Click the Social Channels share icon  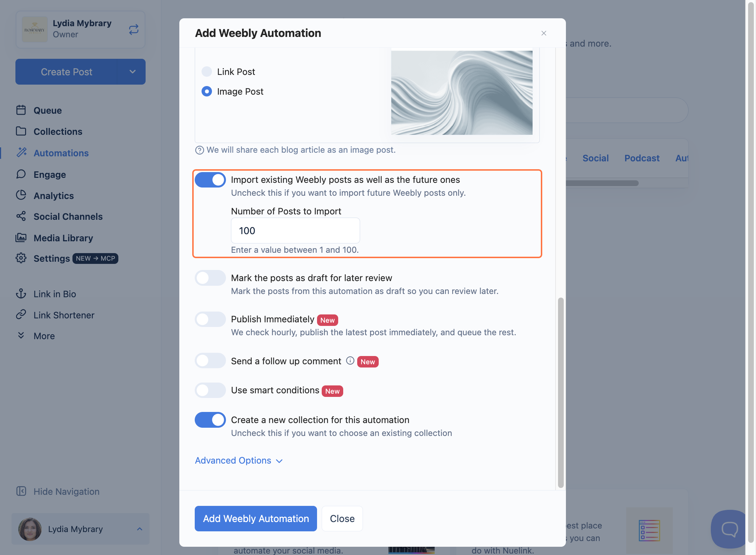click(x=21, y=216)
